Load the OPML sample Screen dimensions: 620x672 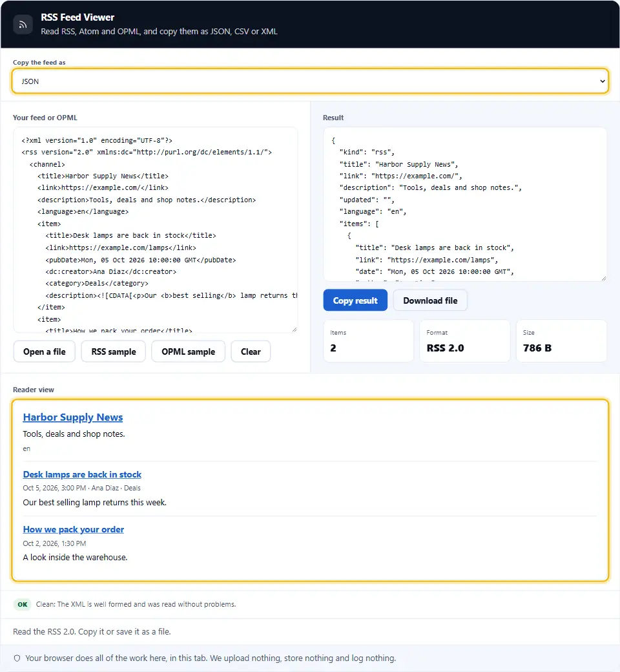coord(188,352)
